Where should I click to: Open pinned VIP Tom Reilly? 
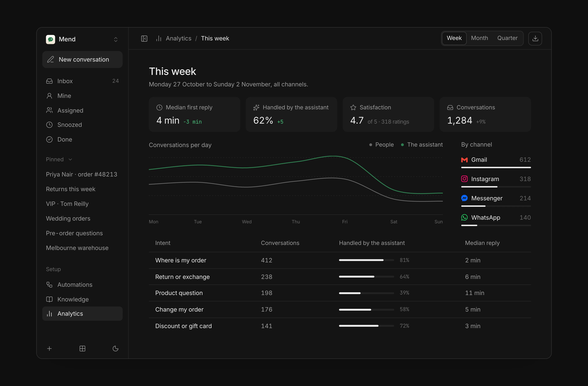pyautogui.click(x=67, y=204)
